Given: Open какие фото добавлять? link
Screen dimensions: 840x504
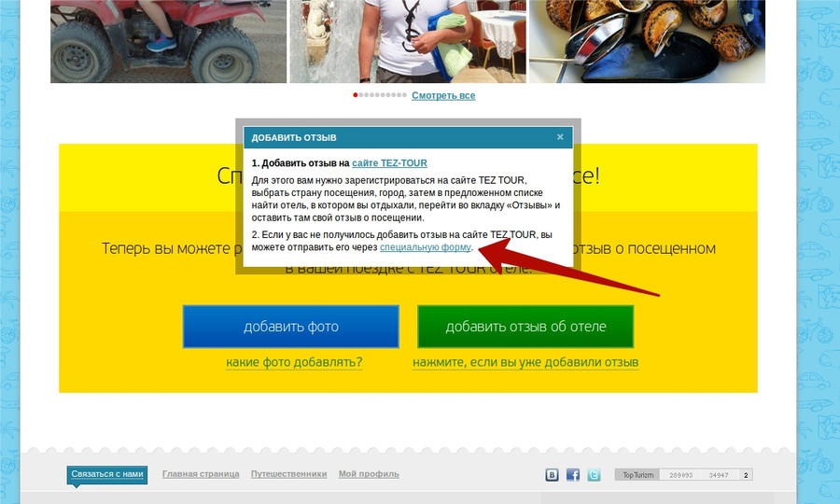Looking at the screenshot, I should click(x=294, y=362).
